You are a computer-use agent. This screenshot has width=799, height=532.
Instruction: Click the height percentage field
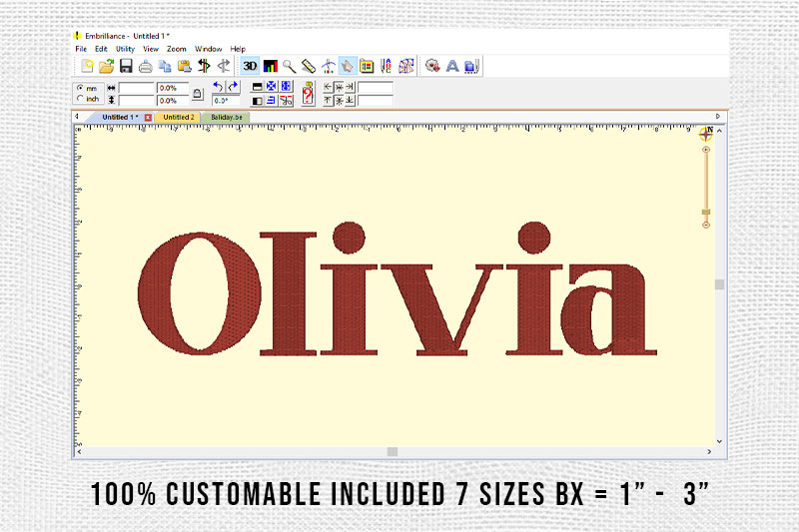point(173,100)
